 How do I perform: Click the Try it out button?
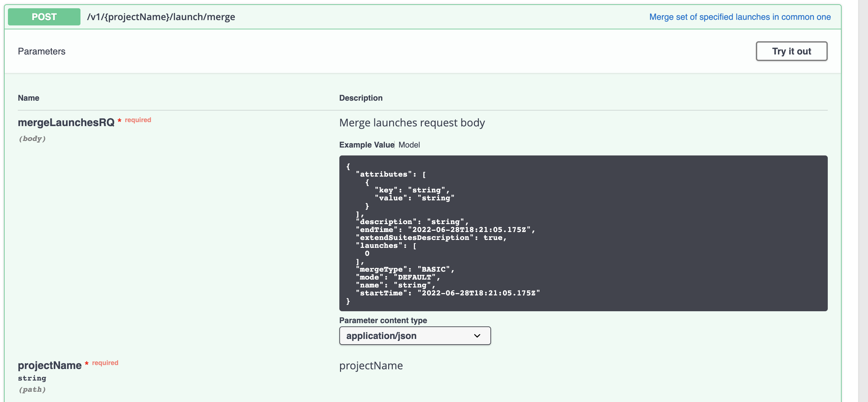click(791, 51)
